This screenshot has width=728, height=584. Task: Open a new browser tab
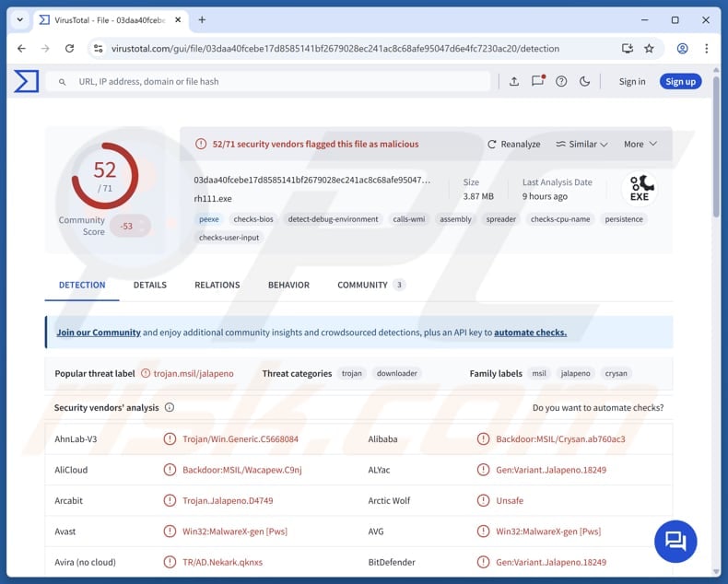pos(202,20)
